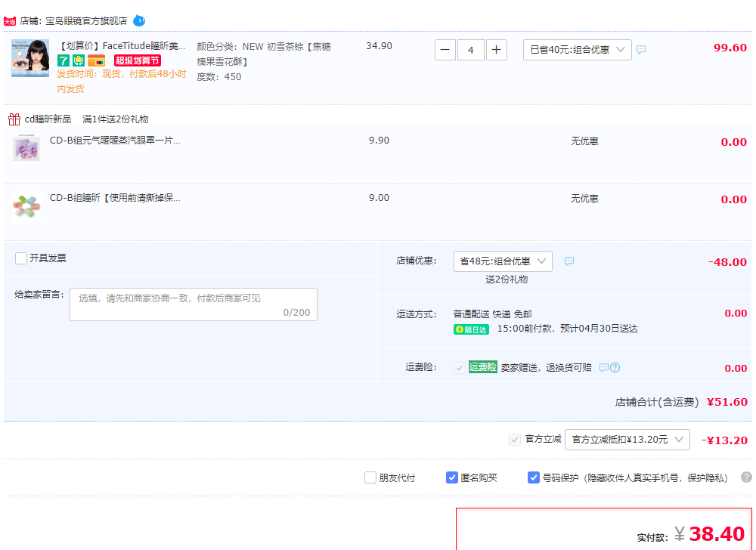Viewport: 756px width, 550px height.
Task: Toggle the 运费险 freight insurance checkbox
Action: [x=460, y=368]
